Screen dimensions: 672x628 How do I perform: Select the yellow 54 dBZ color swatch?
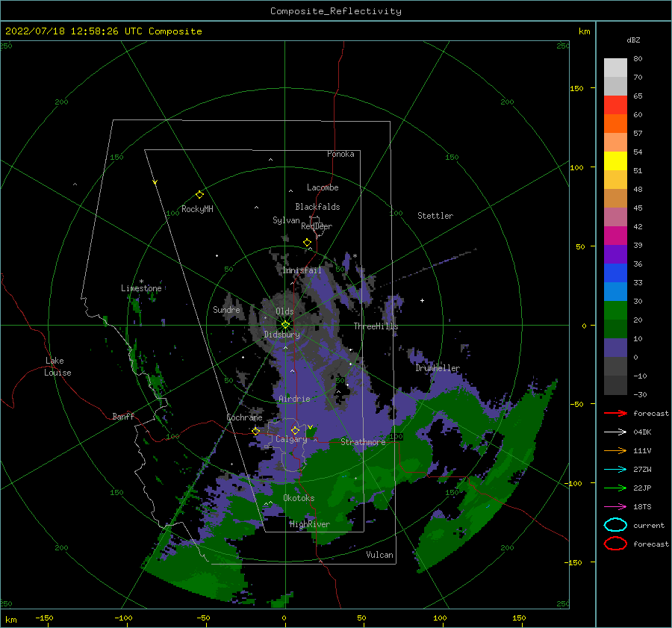pyautogui.click(x=615, y=161)
